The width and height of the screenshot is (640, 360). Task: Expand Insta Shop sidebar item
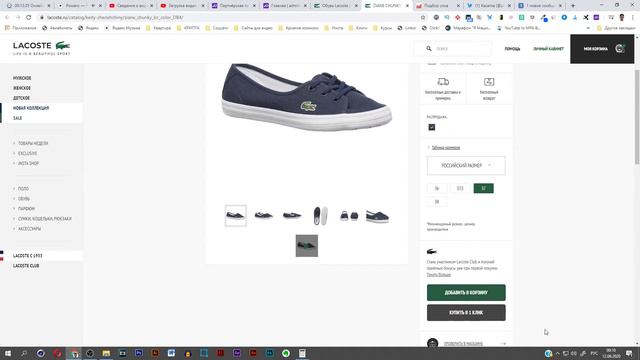28,163
